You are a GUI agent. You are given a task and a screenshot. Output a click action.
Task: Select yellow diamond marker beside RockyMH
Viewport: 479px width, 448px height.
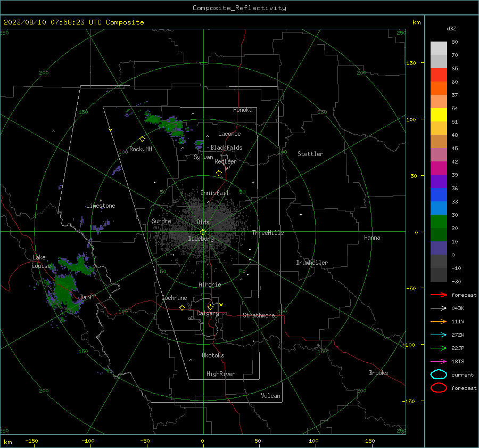pos(142,139)
